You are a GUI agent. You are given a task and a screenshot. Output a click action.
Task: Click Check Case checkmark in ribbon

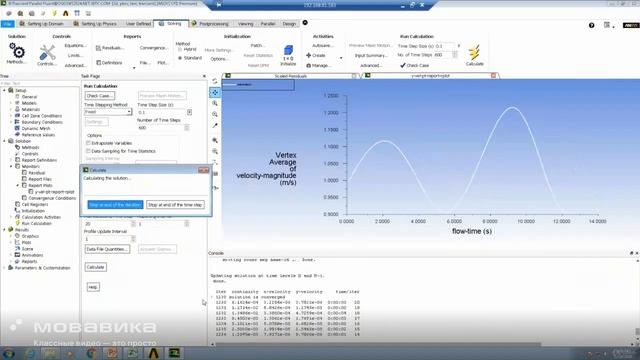414,65
